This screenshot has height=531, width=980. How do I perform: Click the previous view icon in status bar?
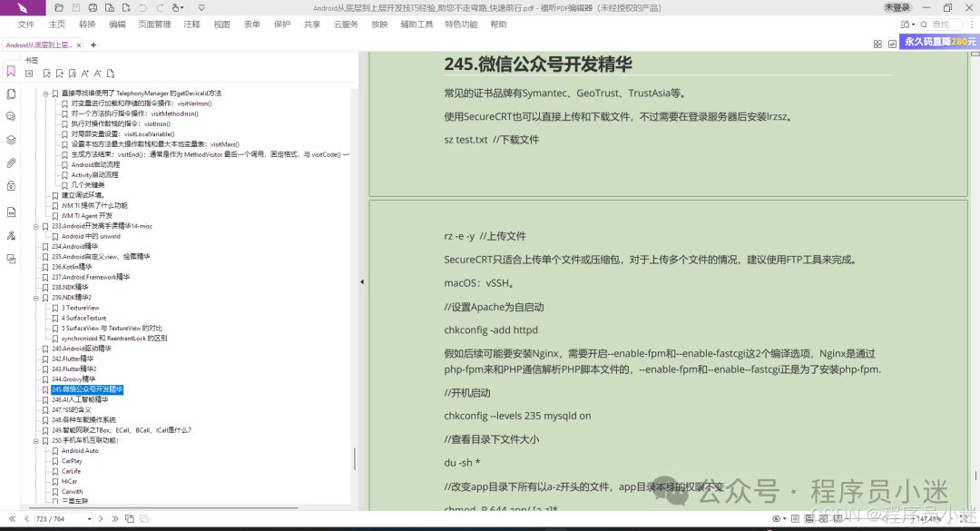point(130,519)
